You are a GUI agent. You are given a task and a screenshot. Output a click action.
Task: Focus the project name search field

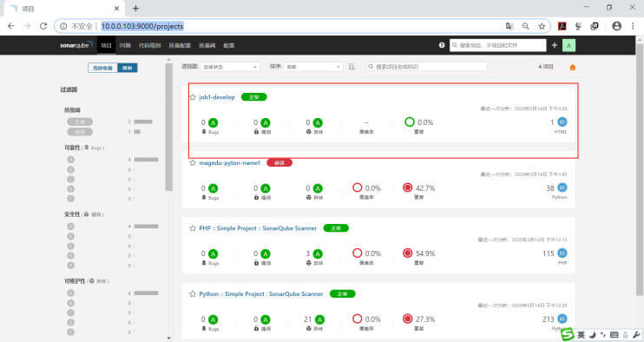click(x=426, y=67)
